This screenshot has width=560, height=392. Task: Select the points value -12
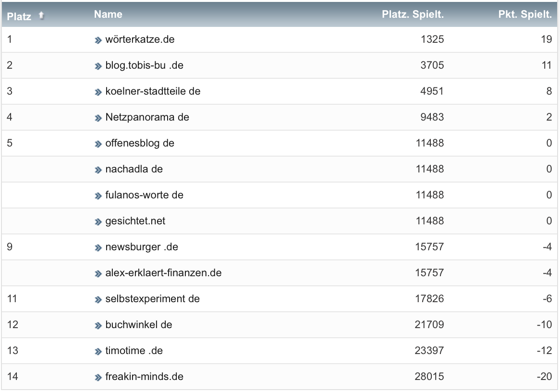pos(544,351)
